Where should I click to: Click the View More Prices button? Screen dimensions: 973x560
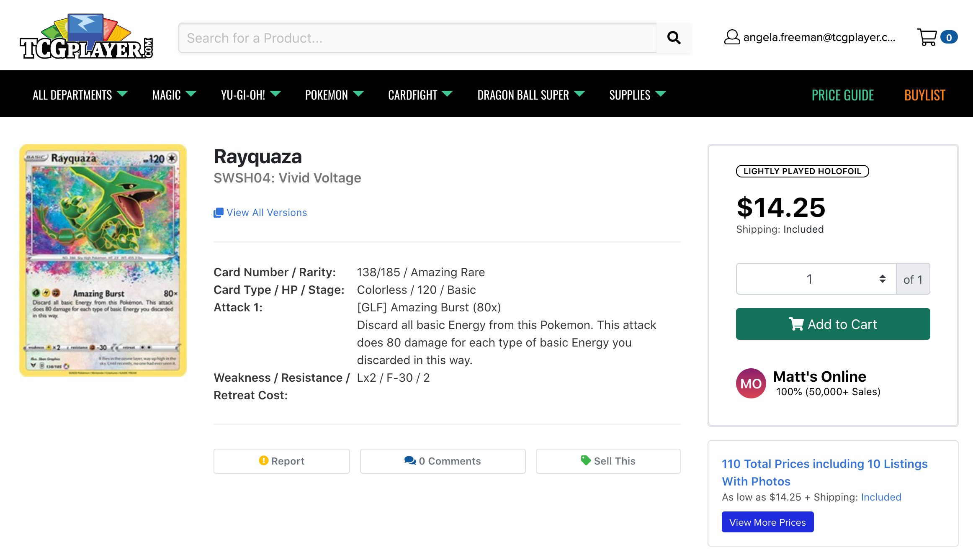[767, 522]
